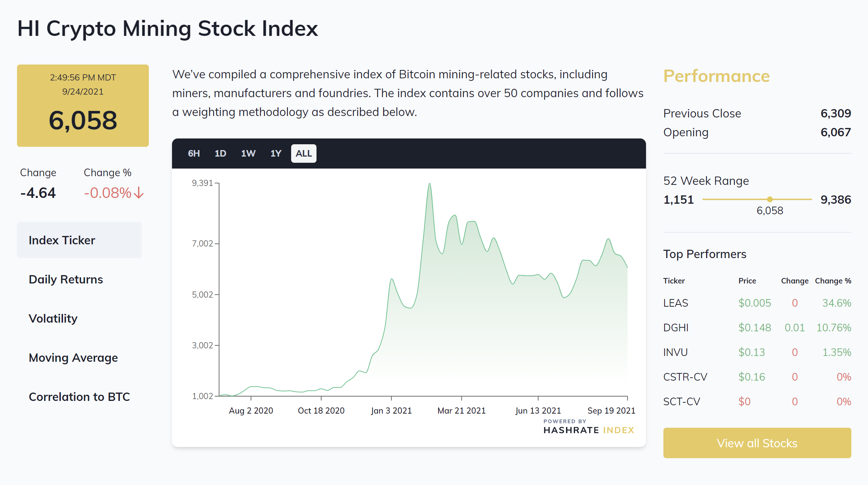868x485 pixels.
Task: Select the 1Y chart timeframe
Action: [276, 153]
